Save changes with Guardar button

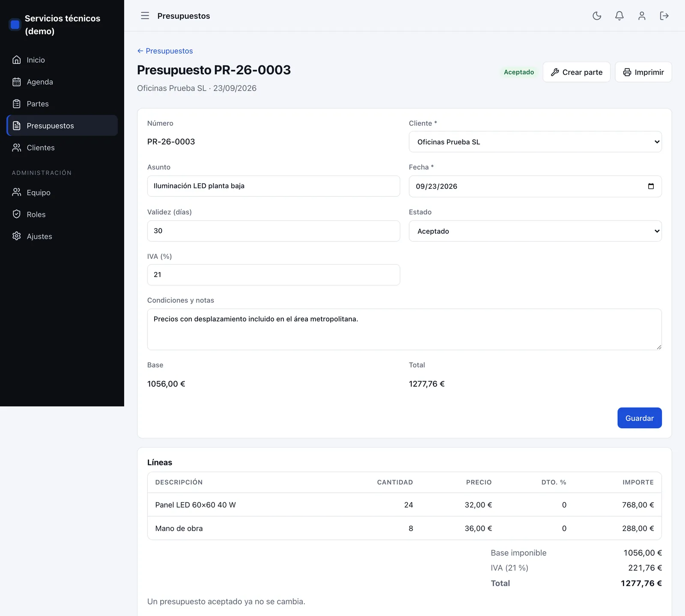(639, 418)
